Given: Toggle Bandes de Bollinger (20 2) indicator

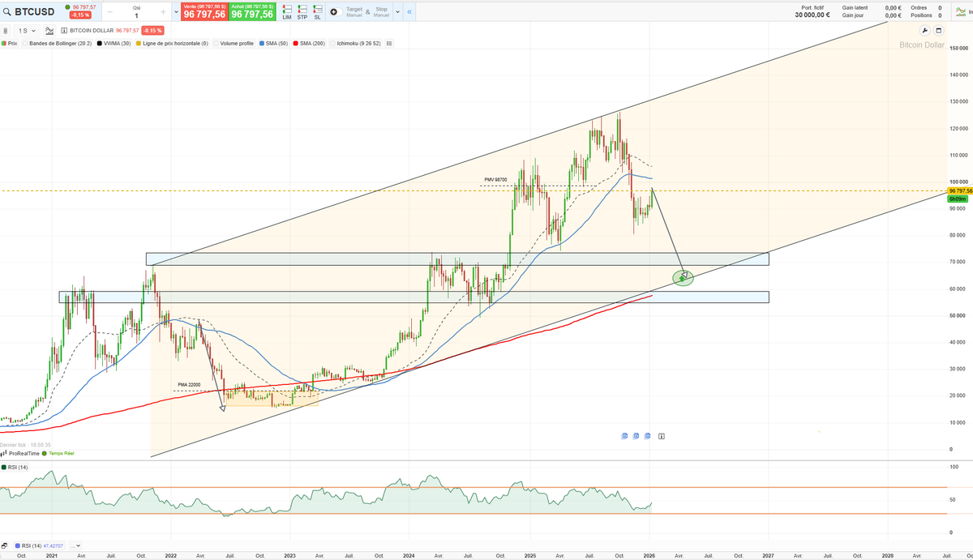Looking at the screenshot, I should click(x=58, y=43).
